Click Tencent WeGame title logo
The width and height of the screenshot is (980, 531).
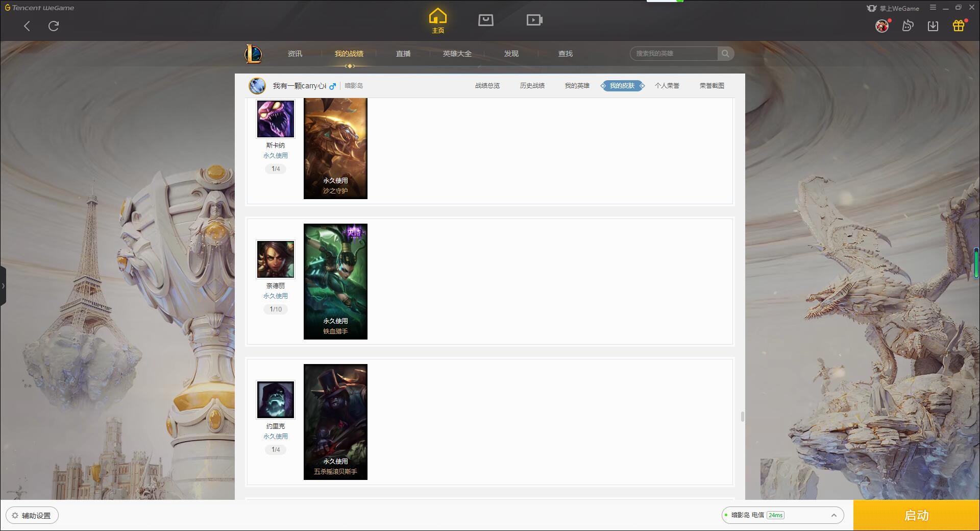[x=39, y=8]
